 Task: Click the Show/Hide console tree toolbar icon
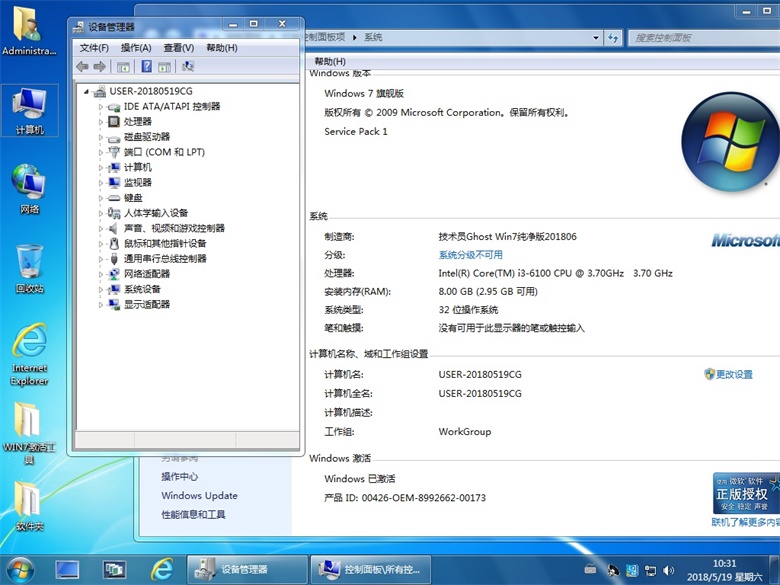(123, 67)
